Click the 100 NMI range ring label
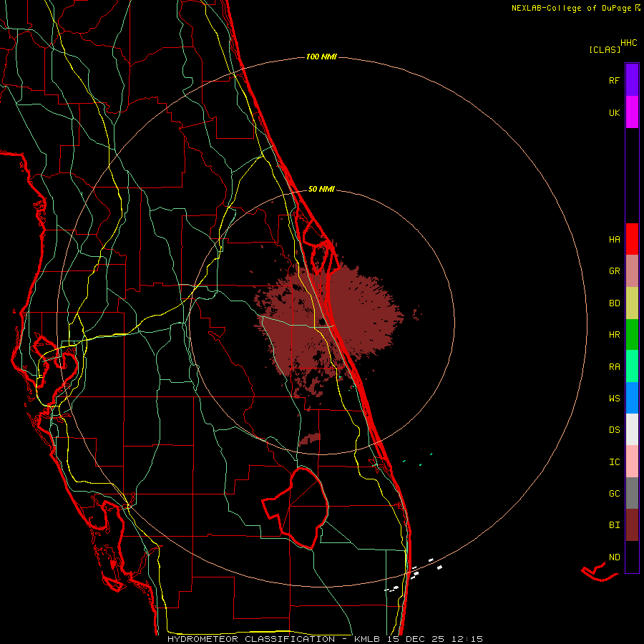 click(321, 57)
